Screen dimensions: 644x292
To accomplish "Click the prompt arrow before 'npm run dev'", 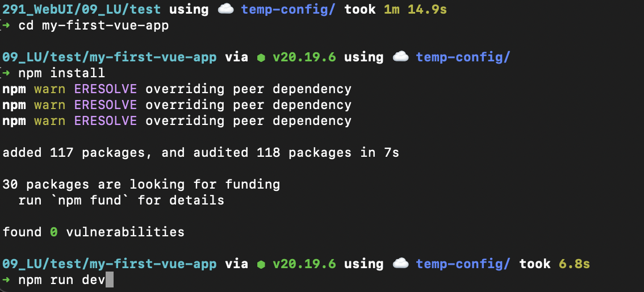I will click(x=6, y=280).
